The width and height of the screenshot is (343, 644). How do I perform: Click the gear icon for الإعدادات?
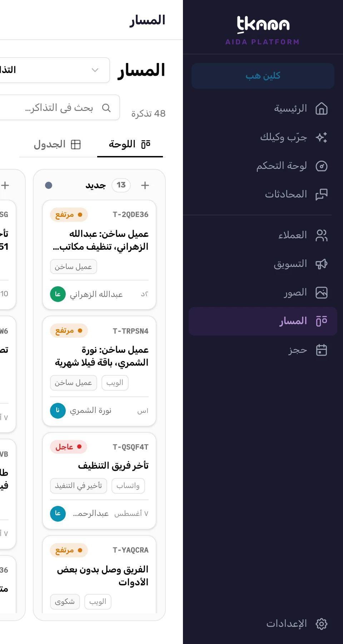coord(322,624)
